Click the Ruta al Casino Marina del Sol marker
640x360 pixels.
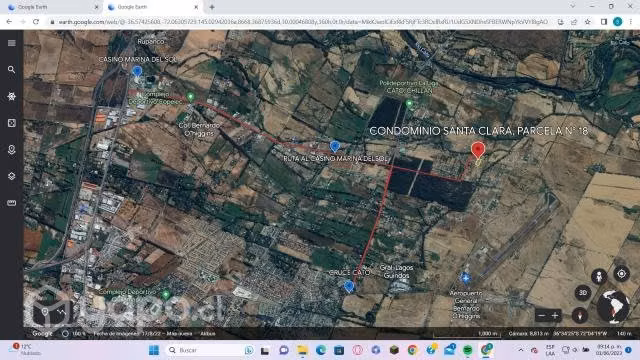[335, 146]
